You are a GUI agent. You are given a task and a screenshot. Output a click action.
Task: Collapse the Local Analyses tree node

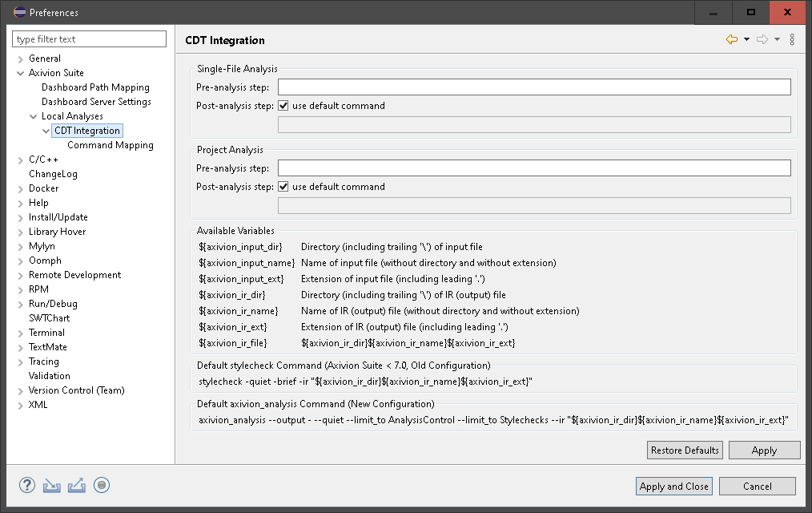tap(33, 116)
